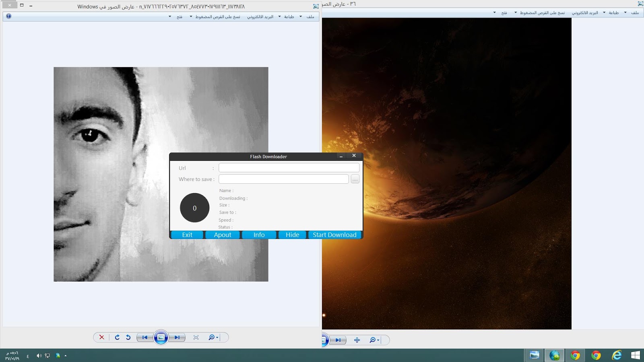Click the circular 0 progress indicator
Screen dimensions: 644x362
tap(194, 208)
